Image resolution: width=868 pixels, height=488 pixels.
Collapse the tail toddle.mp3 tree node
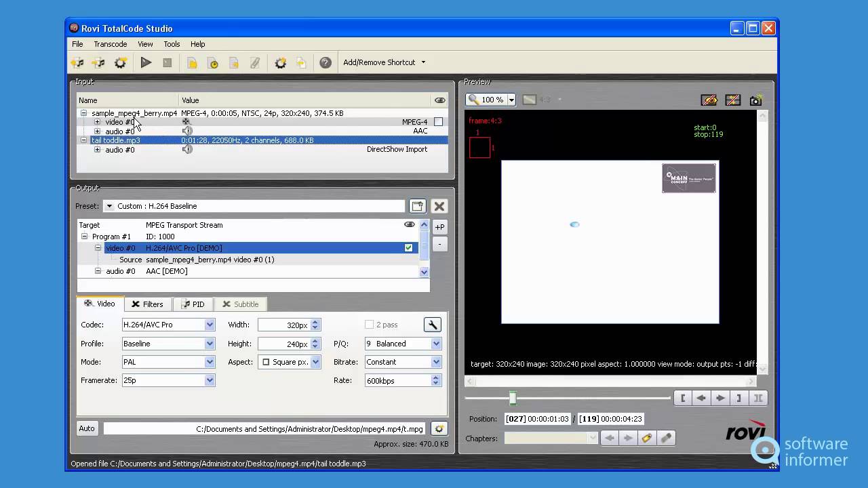tap(83, 140)
